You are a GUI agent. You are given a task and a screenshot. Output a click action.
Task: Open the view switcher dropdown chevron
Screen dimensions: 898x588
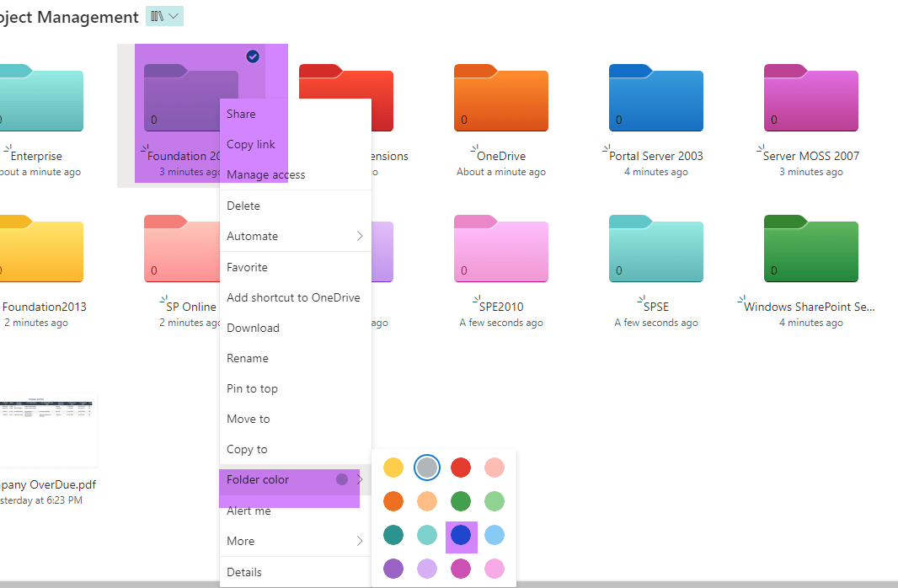coord(174,17)
